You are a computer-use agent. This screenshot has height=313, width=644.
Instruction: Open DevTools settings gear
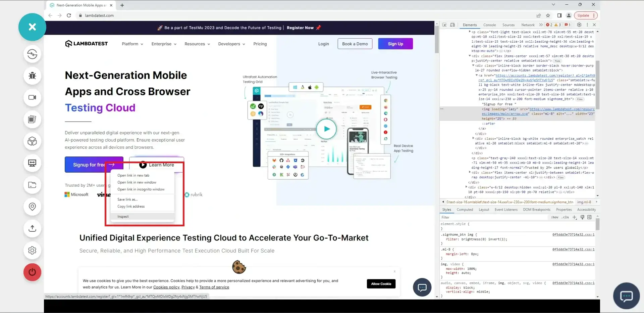click(x=579, y=25)
